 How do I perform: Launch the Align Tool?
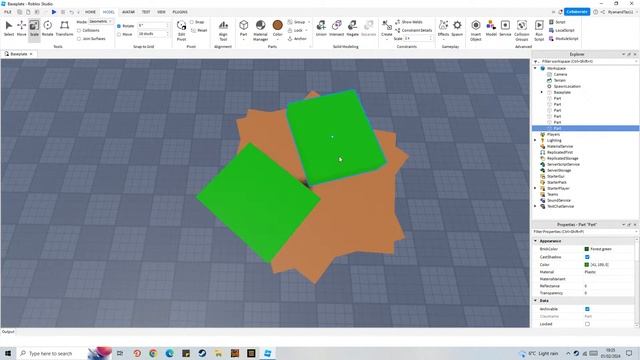(223, 30)
